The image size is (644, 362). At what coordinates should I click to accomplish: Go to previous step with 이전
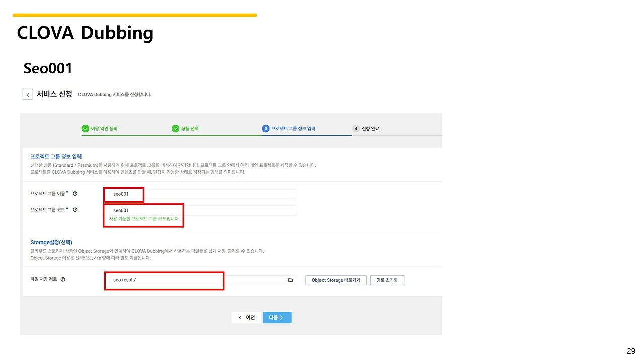[247, 318]
